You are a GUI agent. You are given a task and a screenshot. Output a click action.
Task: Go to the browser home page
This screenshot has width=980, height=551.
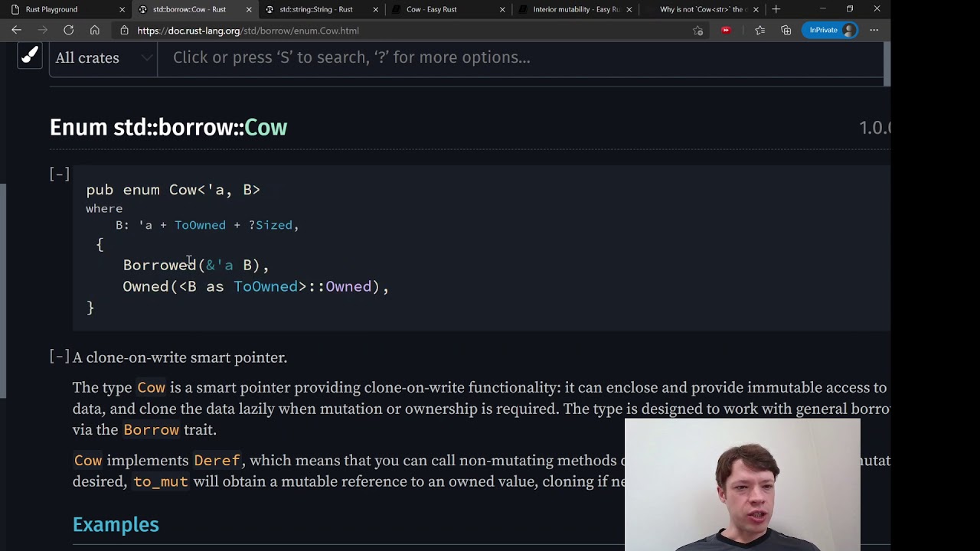pyautogui.click(x=94, y=31)
